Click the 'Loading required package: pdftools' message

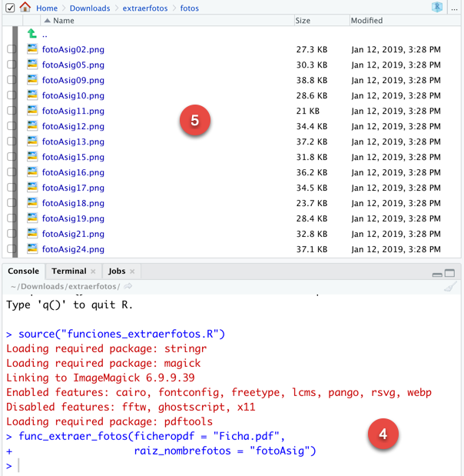click(x=110, y=421)
